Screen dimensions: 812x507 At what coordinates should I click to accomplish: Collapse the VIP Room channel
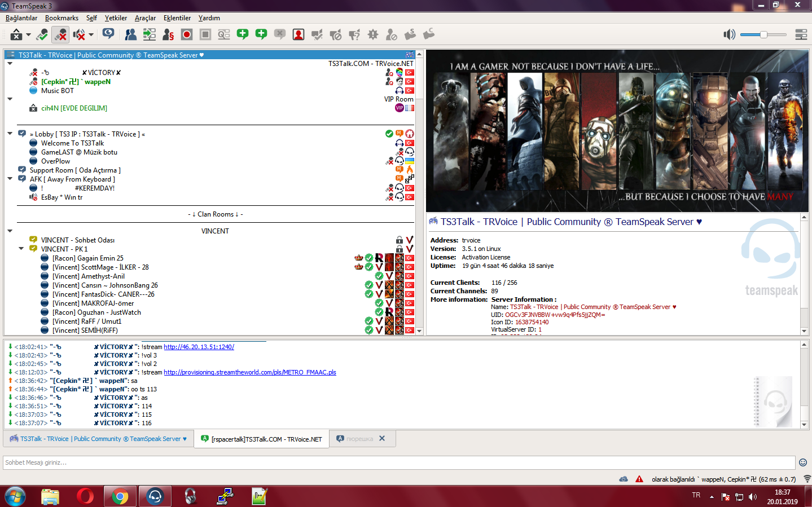point(10,99)
